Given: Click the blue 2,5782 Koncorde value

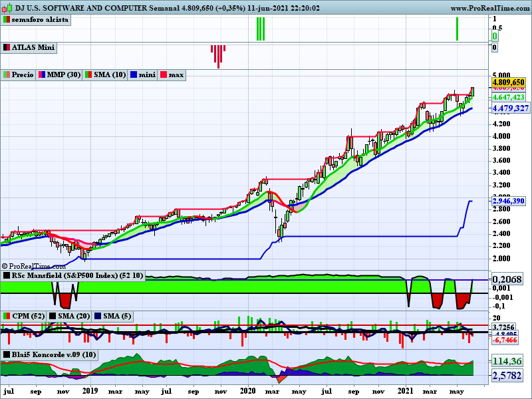Looking at the screenshot, I should click(507, 376).
